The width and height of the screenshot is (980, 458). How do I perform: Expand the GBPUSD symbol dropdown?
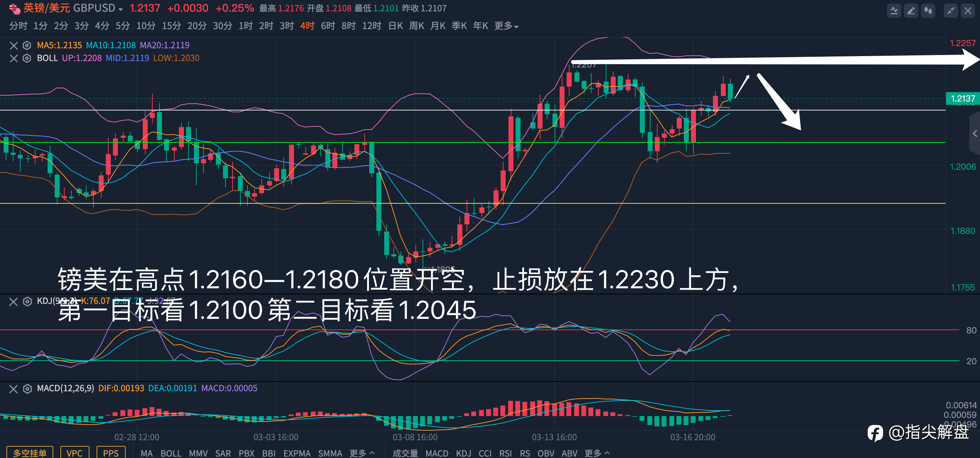pyautogui.click(x=121, y=10)
